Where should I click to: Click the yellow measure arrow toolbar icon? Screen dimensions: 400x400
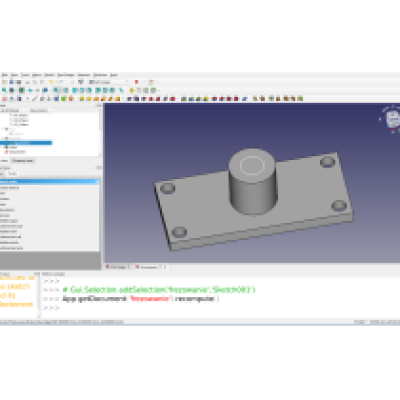[132, 90]
